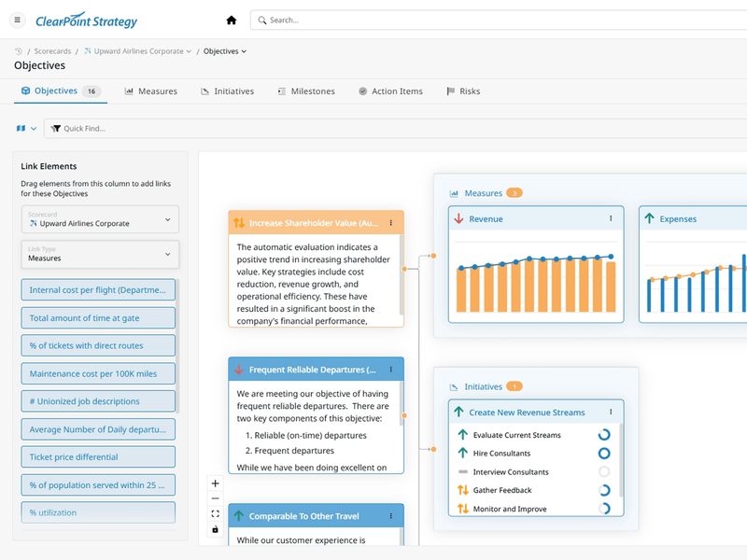Click Monitor and Improve milestone
Screen dimensions: 747x560
tap(510, 509)
